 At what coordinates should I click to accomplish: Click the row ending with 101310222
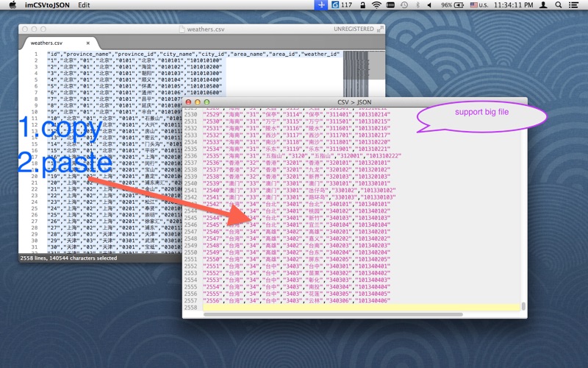click(x=302, y=155)
